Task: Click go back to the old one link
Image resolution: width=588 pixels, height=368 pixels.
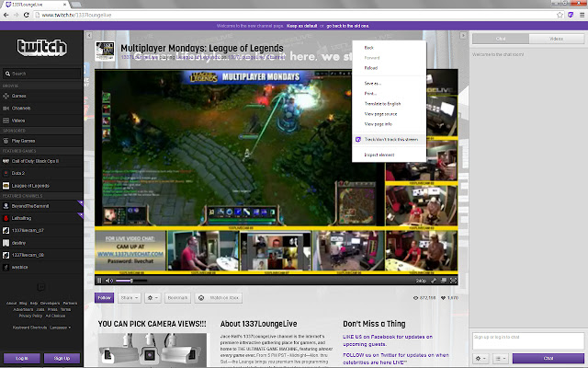Action: click(x=347, y=26)
